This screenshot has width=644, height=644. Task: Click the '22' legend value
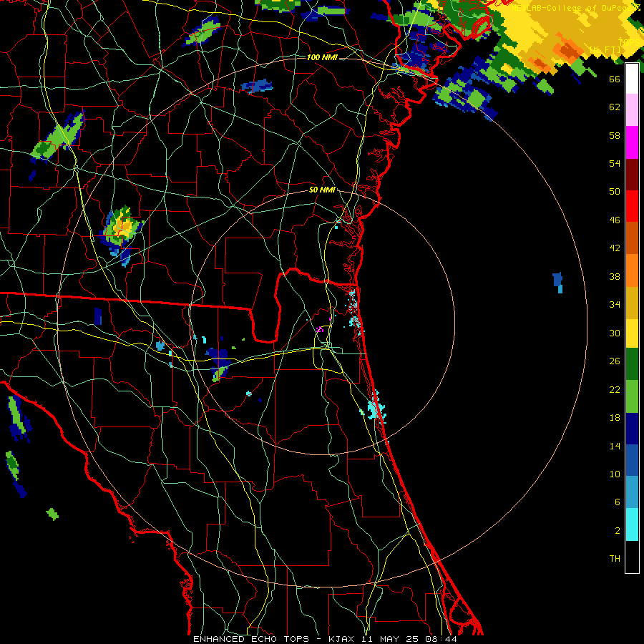pos(615,389)
